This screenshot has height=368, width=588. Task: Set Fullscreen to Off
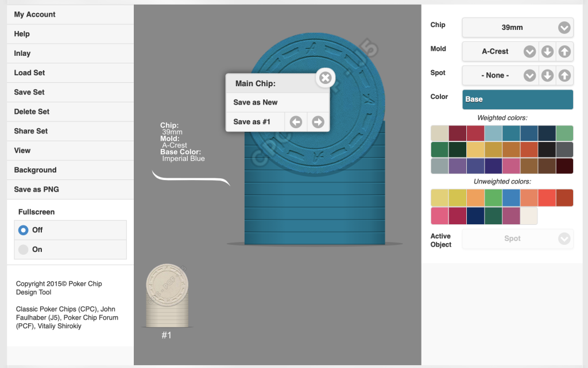[x=71, y=230]
